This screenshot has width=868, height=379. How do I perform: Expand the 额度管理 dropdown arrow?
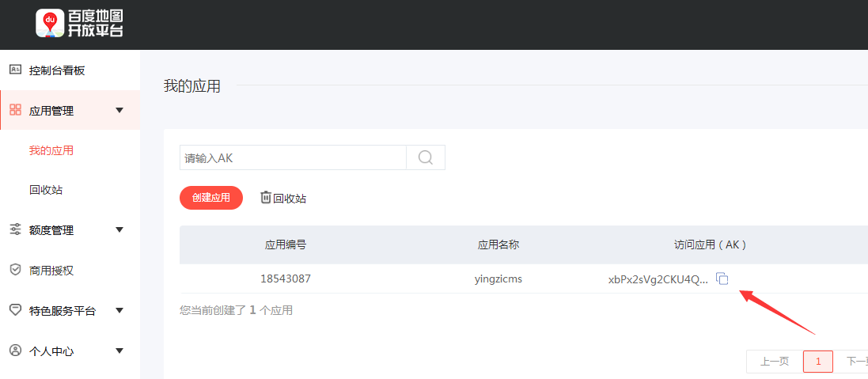(x=119, y=229)
